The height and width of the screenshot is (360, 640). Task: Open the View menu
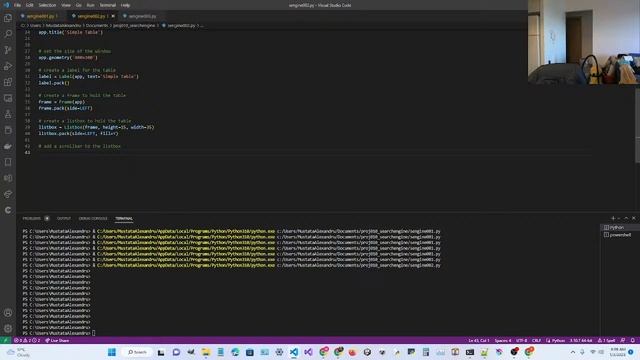click(x=66, y=5)
